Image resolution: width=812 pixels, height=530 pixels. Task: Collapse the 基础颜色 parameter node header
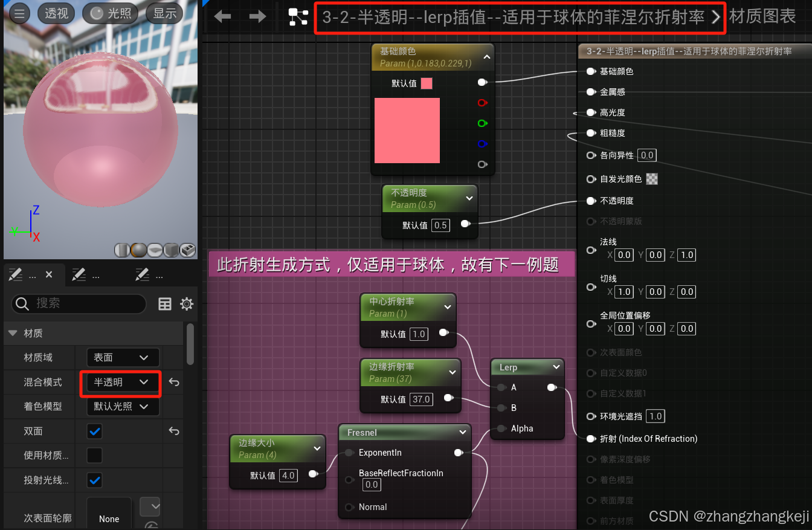coord(486,56)
